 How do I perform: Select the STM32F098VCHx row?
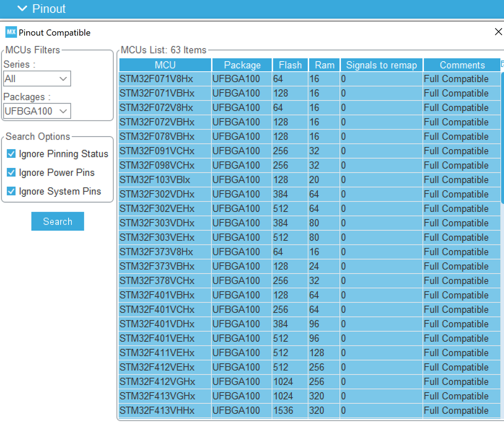coord(310,165)
